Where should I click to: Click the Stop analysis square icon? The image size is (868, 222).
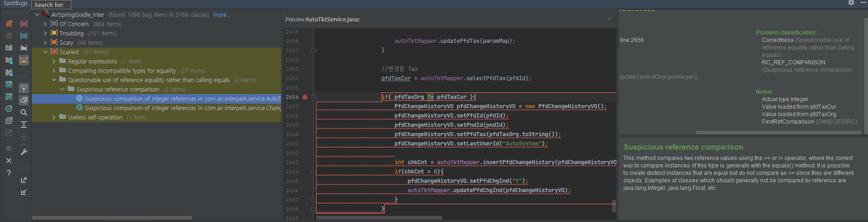click(x=9, y=148)
